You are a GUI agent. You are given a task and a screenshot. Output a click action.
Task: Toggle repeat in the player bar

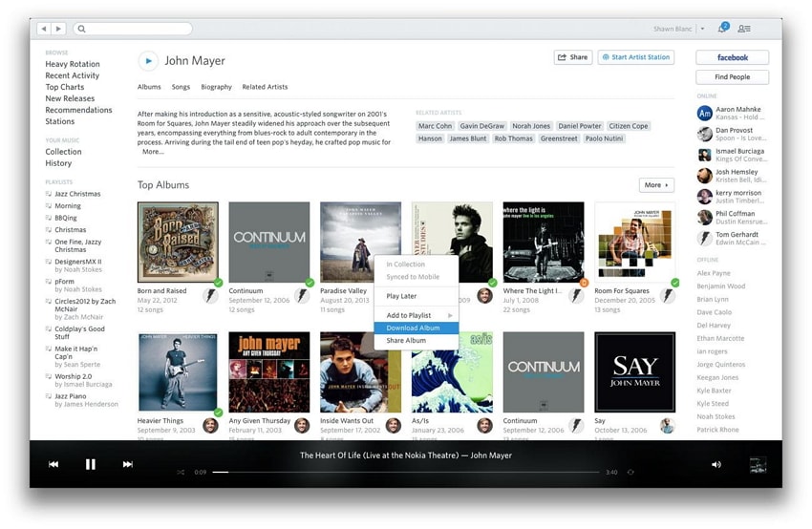630,472
